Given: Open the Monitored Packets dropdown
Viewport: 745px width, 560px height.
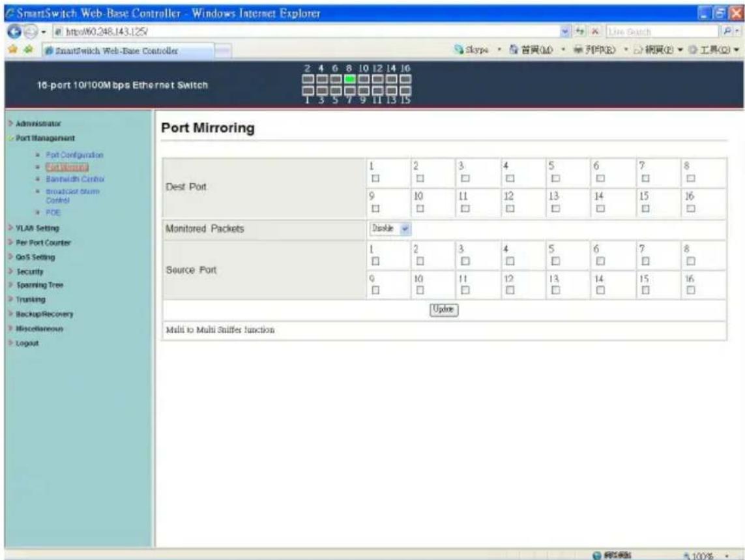Looking at the screenshot, I should coord(390,229).
